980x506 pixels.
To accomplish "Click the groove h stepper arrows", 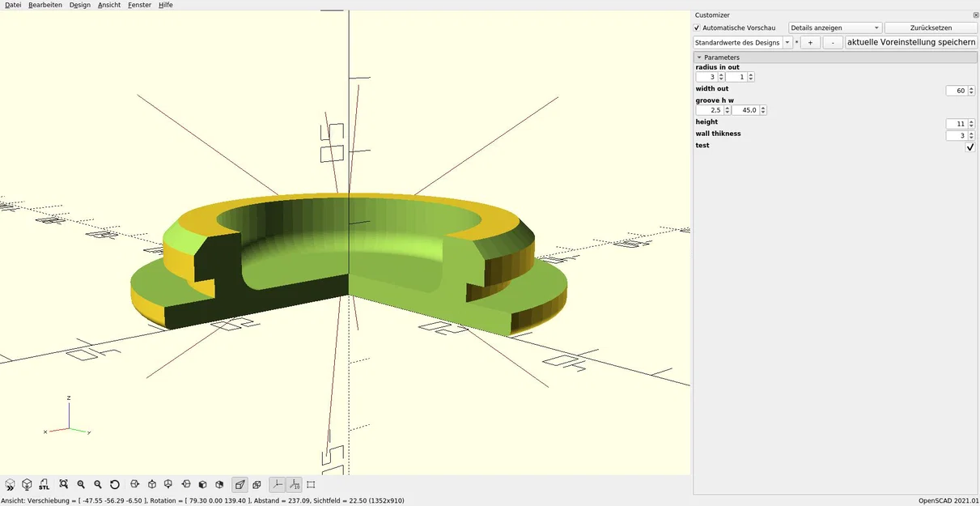I will (x=727, y=110).
